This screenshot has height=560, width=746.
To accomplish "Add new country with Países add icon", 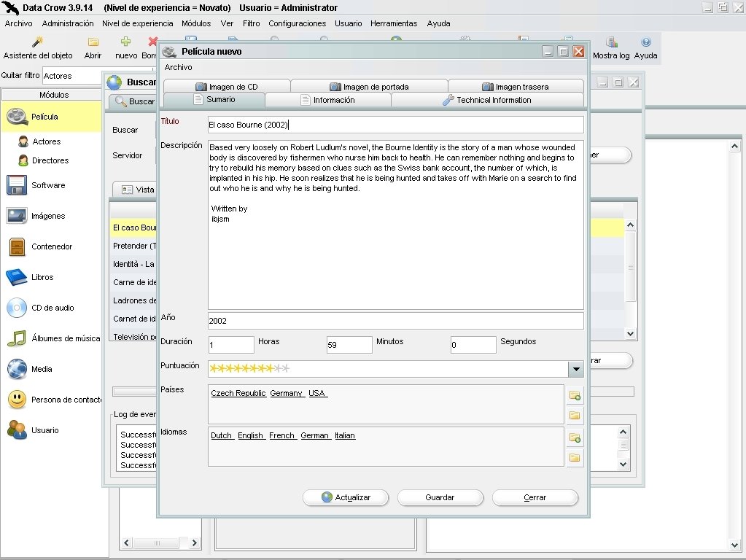I will coord(575,395).
